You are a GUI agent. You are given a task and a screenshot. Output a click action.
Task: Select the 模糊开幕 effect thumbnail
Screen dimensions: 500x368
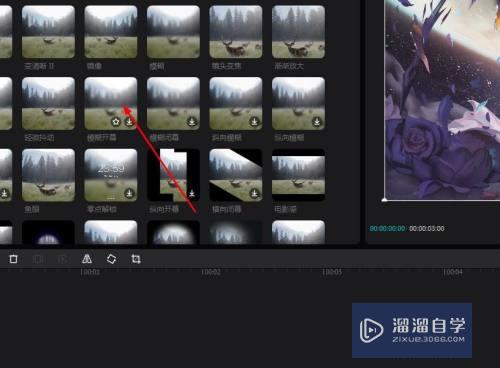(x=111, y=103)
